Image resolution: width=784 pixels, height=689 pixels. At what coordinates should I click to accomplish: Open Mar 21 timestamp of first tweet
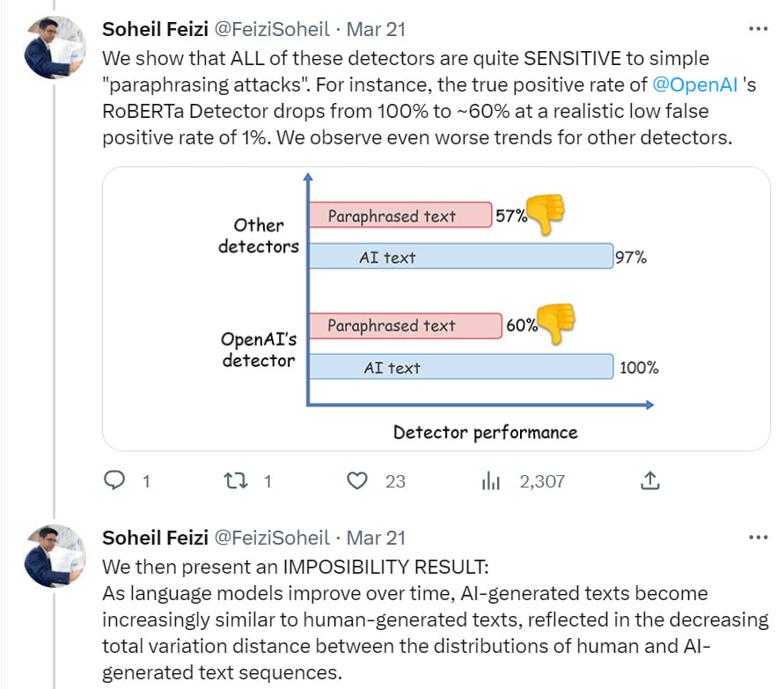376,29
